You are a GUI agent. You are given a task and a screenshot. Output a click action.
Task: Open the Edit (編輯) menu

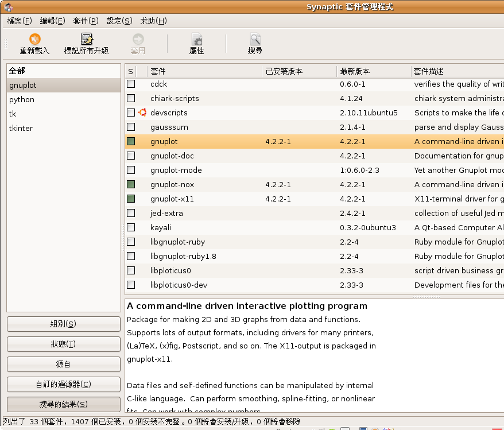click(x=52, y=21)
